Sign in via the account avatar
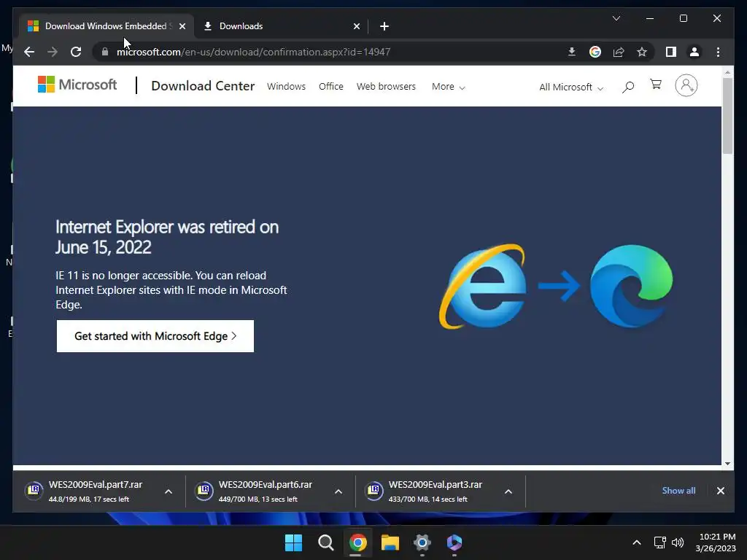Screen dimensions: 747x560 click(x=686, y=86)
